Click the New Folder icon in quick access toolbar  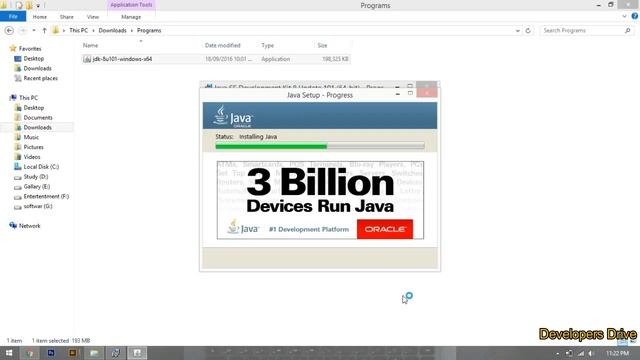(29, 5)
